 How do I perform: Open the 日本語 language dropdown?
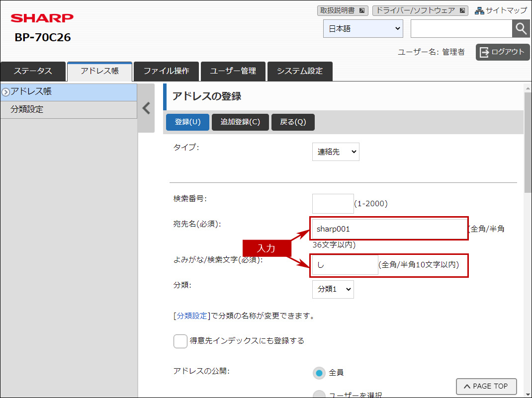[363, 28]
